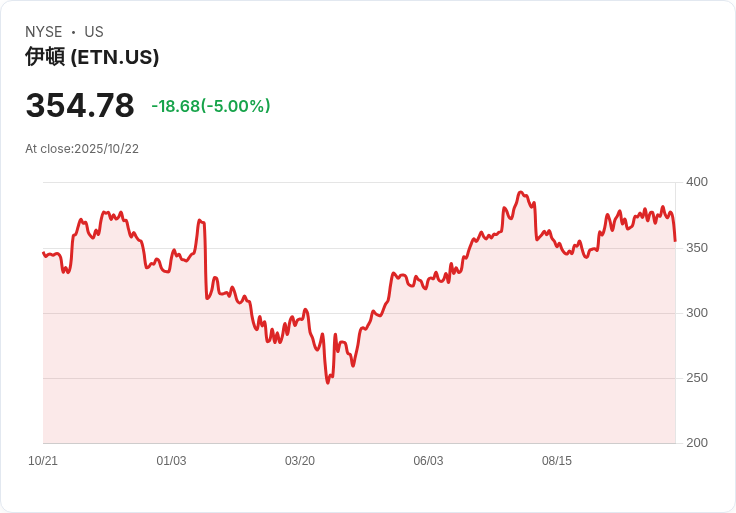Select the 10/21 date on the x-axis

tap(43, 461)
